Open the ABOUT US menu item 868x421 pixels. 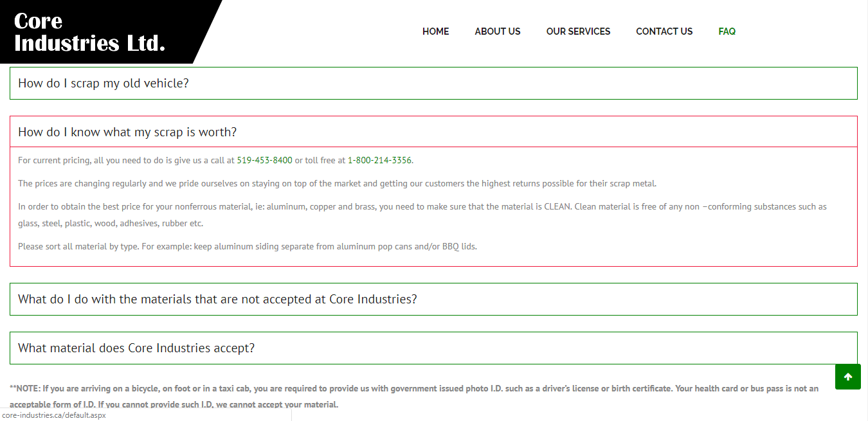pos(498,31)
